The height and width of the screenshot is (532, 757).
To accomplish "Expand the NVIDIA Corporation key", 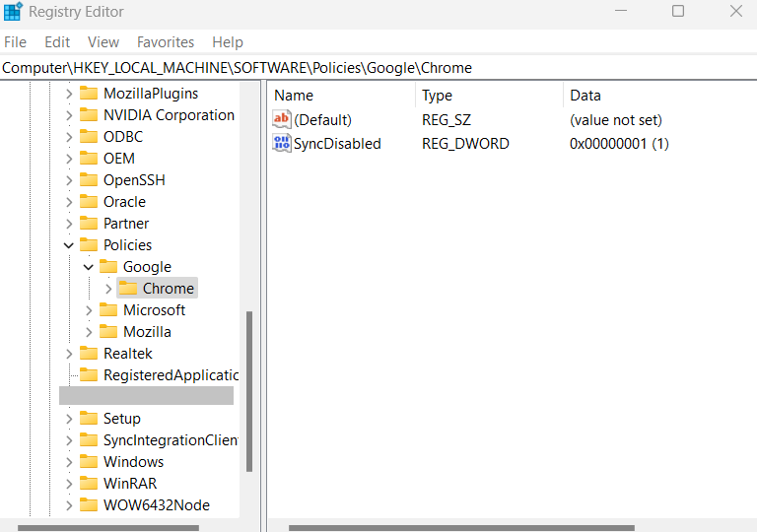I will [x=69, y=115].
